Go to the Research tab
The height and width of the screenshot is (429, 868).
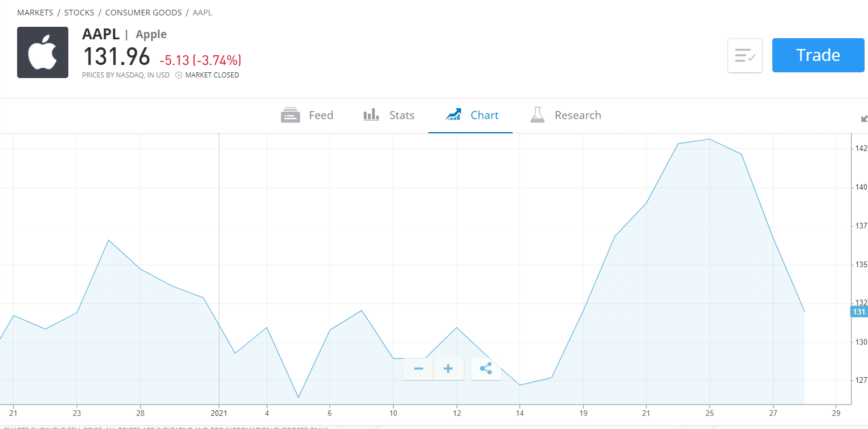[x=566, y=115]
